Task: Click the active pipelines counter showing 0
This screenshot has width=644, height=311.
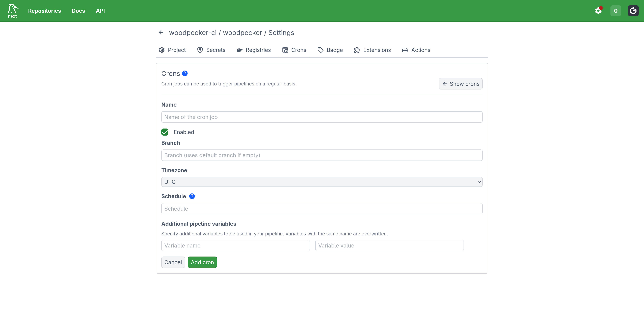Action: (615, 11)
